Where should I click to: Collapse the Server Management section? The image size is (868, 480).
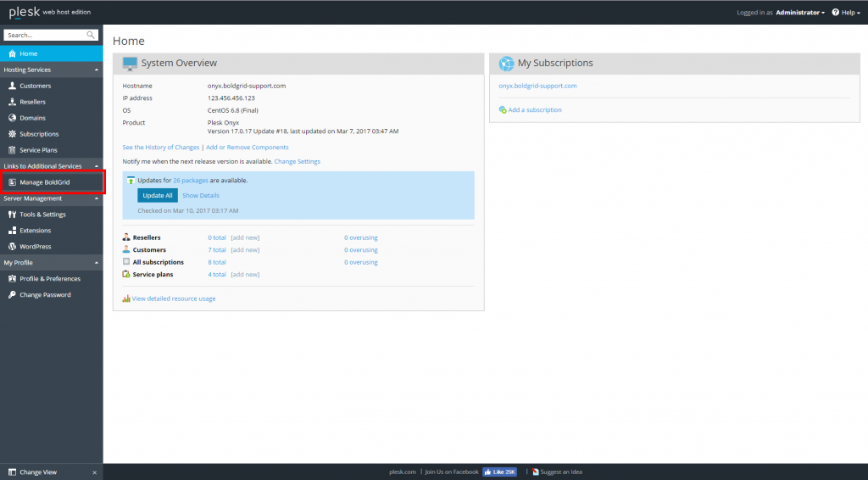95,198
